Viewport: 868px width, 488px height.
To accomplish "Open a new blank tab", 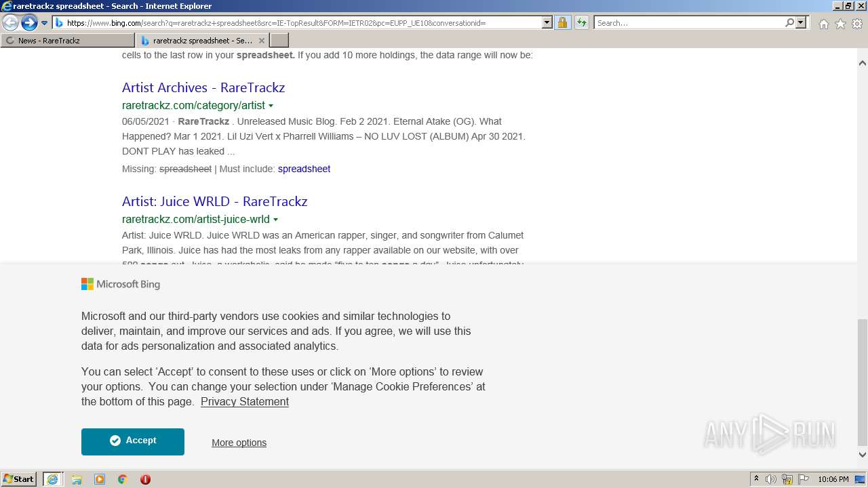I will [x=279, y=41].
